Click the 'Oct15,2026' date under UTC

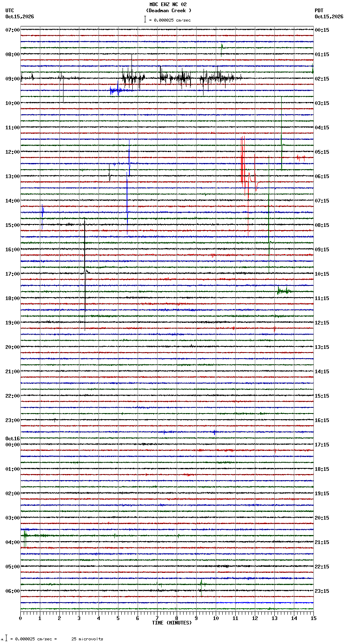(20, 17)
